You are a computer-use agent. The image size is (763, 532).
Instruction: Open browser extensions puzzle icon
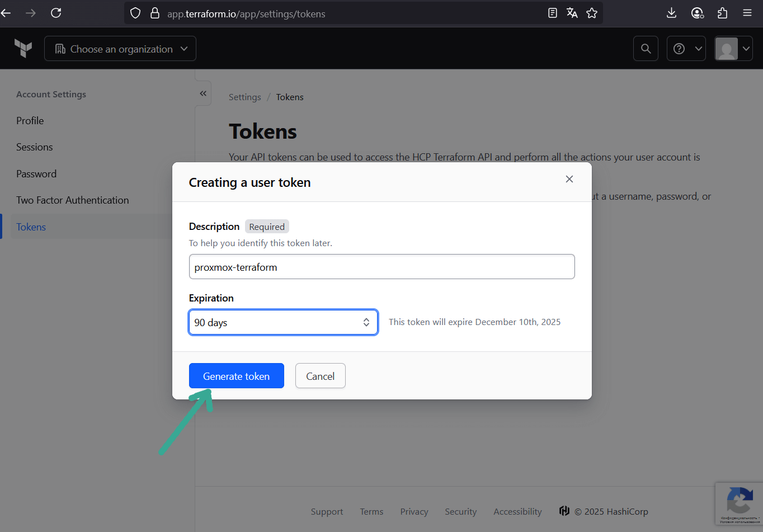[722, 13]
